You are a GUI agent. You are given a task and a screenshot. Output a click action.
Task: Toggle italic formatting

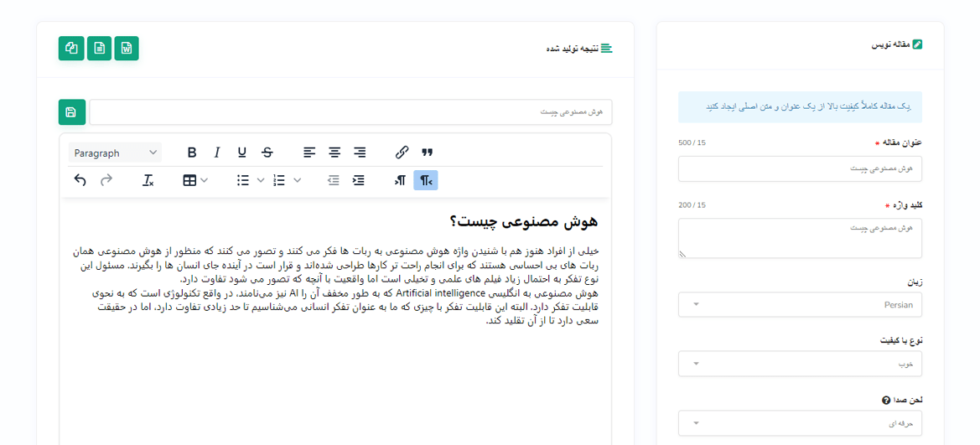coord(217,153)
